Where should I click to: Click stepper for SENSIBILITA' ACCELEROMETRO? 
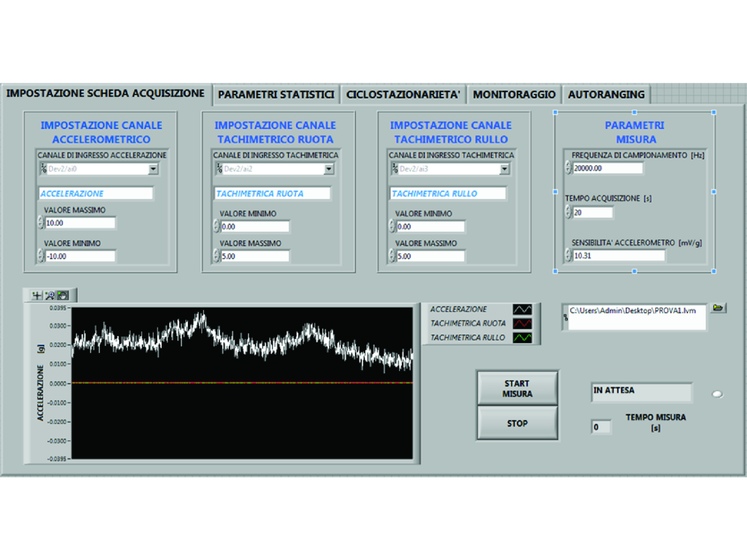(x=568, y=255)
